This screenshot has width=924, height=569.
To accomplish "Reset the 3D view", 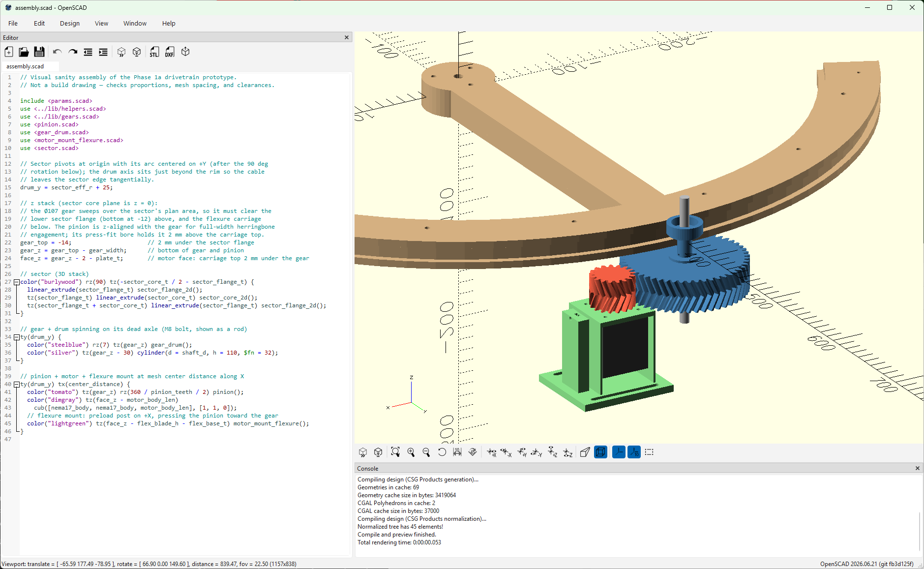I will pyautogui.click(x=442, y=452).
